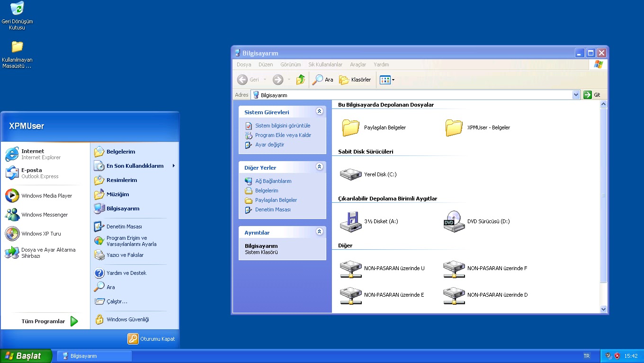Open Program Erişim ve Varsayılanlarını Ayarla icon
The image size is (644, 363).
coord(99,241)
